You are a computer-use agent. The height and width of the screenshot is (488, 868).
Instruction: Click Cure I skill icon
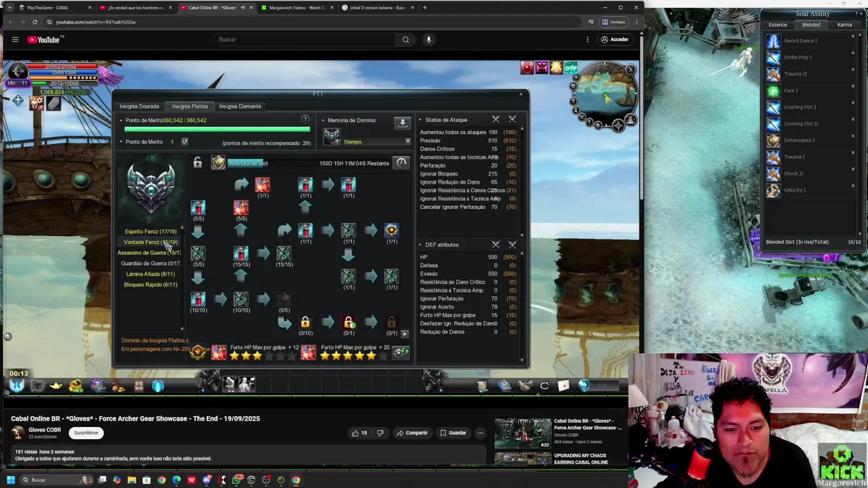coord(773,90)
